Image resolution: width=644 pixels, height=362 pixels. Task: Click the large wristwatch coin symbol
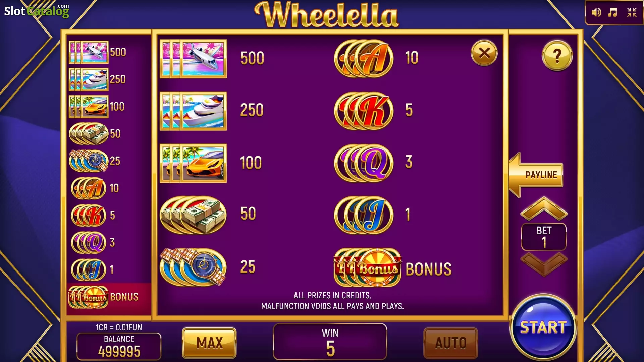(193, 267)
